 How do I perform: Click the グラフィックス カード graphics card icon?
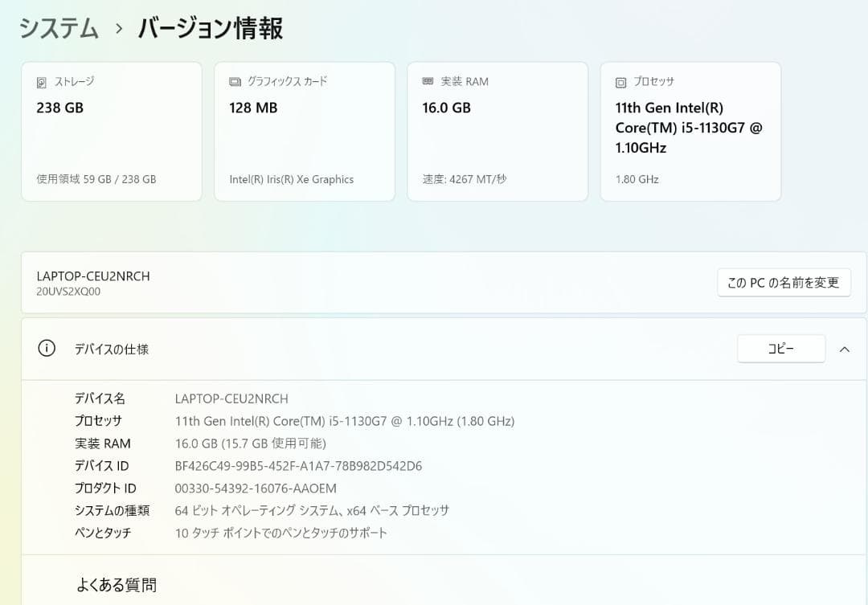(x=235, y=80)
